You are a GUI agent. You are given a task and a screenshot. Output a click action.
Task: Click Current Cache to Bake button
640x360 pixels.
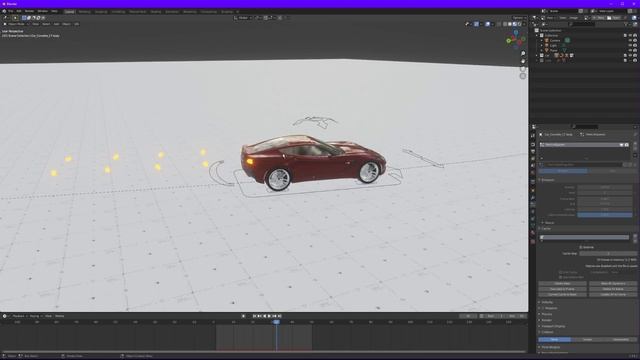[x=562, y=294]
